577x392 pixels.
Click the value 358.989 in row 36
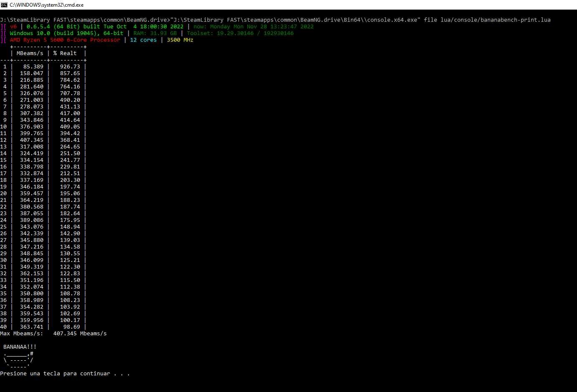(32, 300)
